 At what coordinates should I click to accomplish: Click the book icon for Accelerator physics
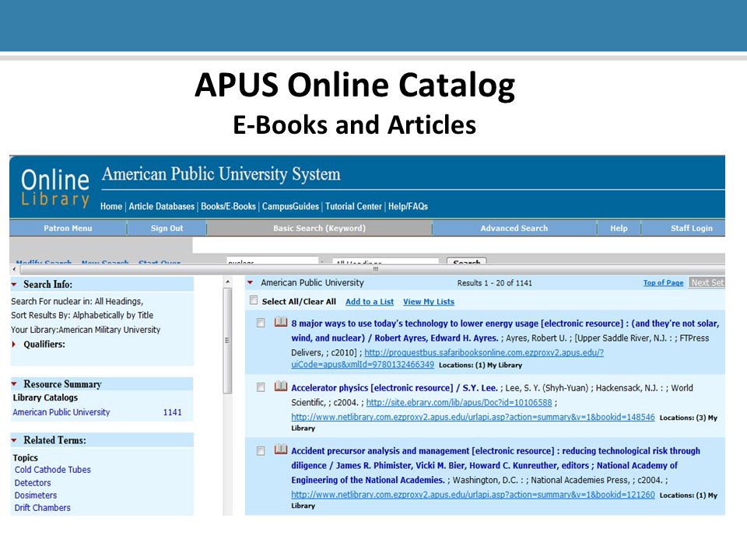[281, 387]
